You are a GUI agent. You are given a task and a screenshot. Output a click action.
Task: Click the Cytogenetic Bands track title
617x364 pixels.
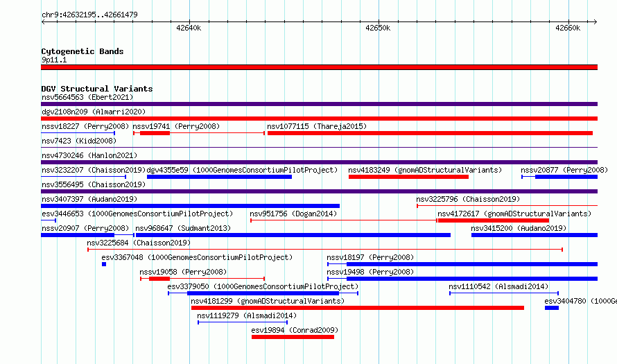pos(82,51)
